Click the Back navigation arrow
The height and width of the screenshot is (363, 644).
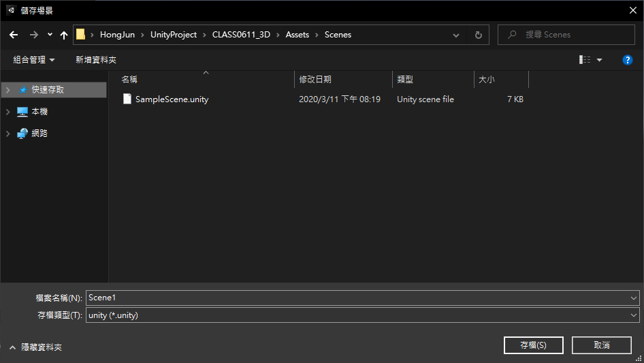(x=14, y=35)
